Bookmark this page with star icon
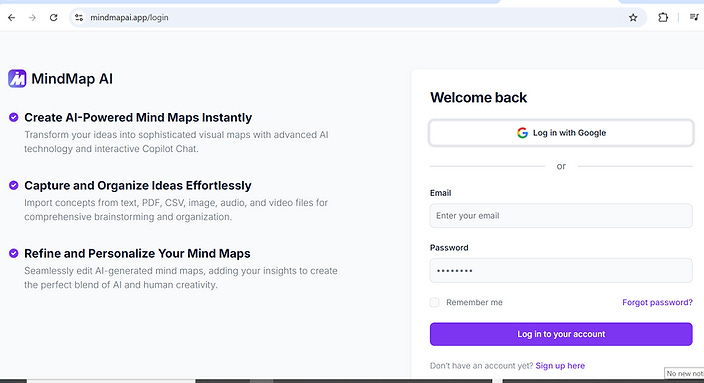The height and width of the screenshot is (383, 704). (633, 18)
